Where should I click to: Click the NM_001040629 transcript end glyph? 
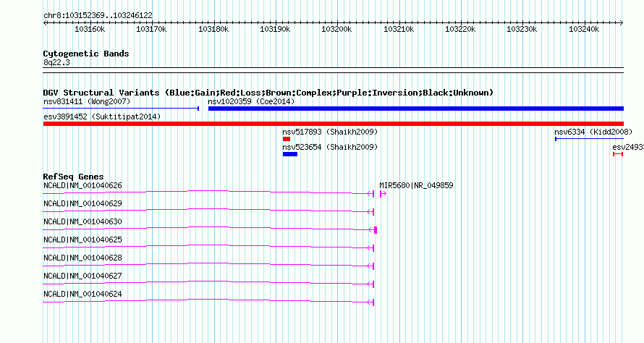(x=371, y=211)
